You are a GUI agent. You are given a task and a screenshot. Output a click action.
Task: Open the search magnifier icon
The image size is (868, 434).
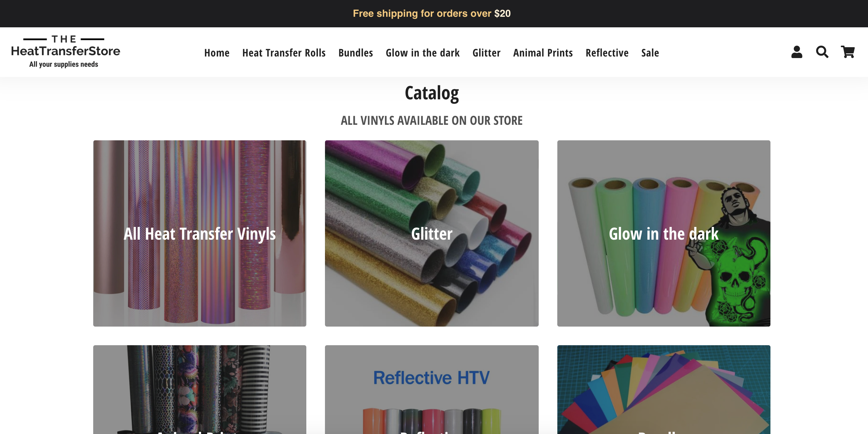pos(822,52)
